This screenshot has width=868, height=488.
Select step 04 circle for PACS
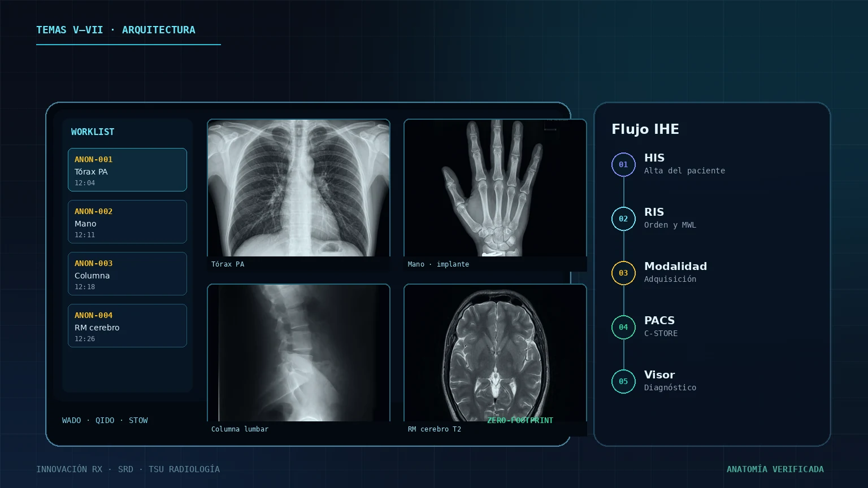tap(623, 327)
